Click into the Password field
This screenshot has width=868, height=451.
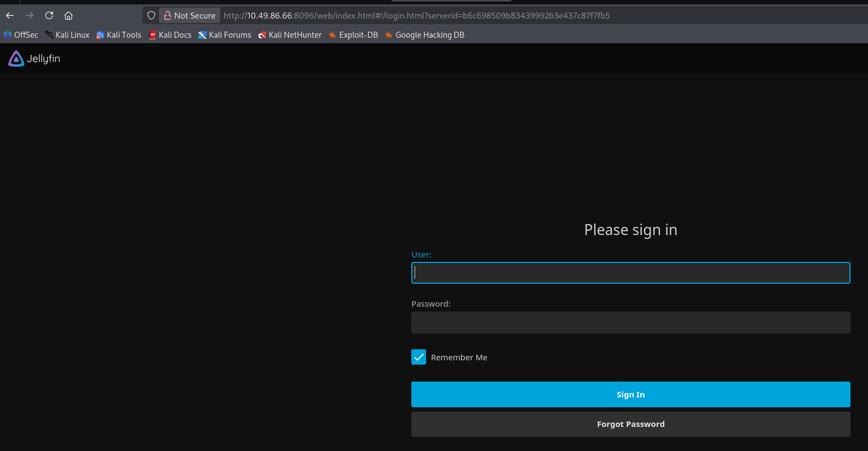pyautogui.click(x=630, y=323)
